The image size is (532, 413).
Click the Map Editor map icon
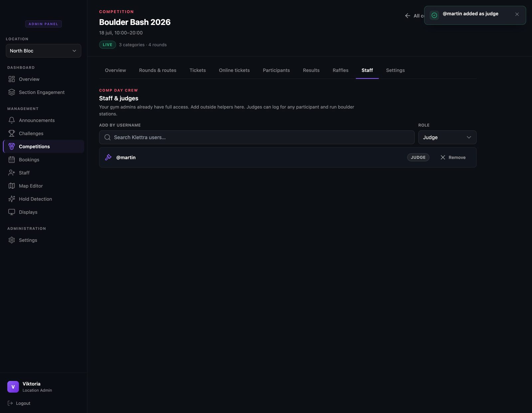[12, 186]
